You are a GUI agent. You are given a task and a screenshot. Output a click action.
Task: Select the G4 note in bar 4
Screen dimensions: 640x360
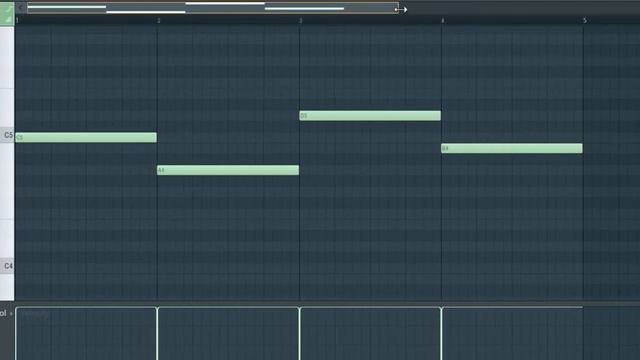(512, 148)
